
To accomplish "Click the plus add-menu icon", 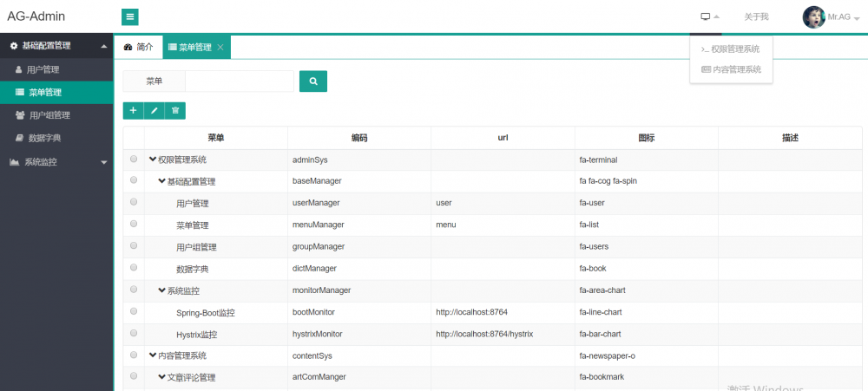I will coord(134,110).
